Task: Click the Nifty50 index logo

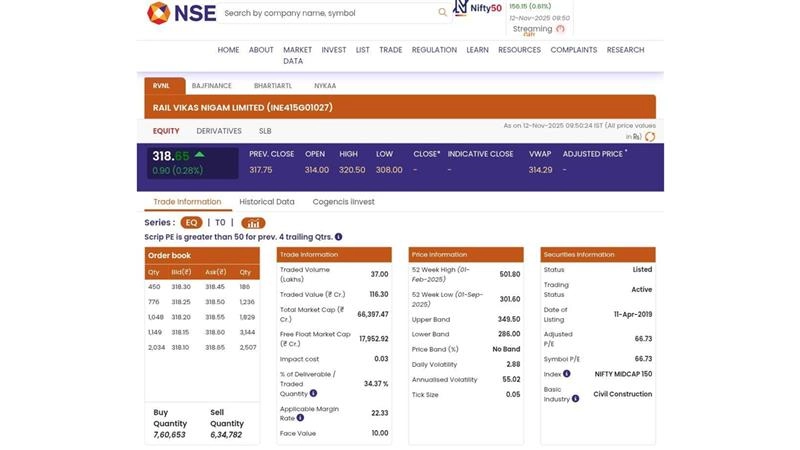Action: coord(477,9)
